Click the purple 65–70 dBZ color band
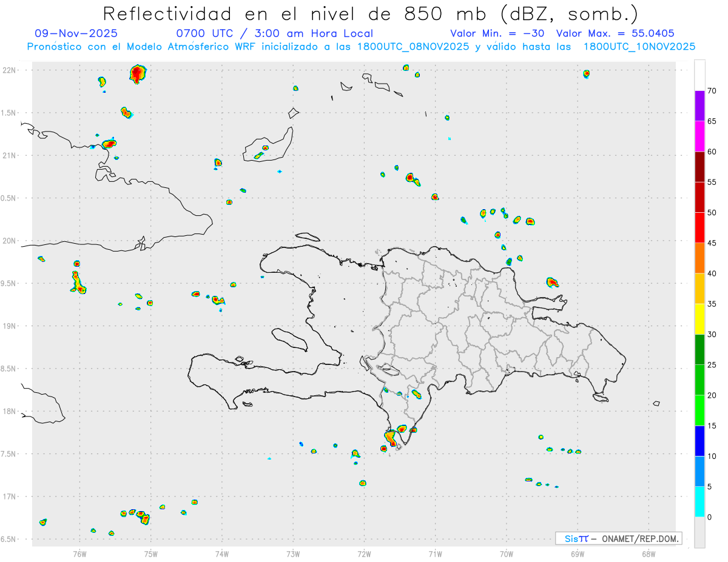 tap(699, 105)
